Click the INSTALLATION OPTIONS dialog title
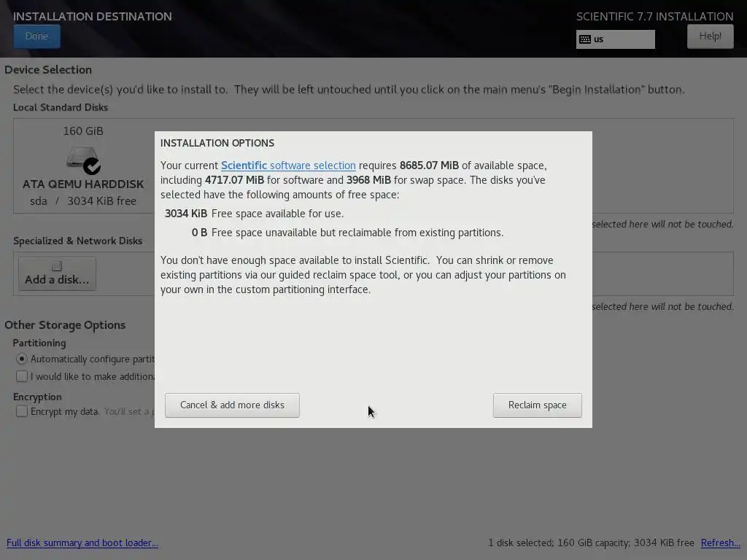 click(217, 143)
